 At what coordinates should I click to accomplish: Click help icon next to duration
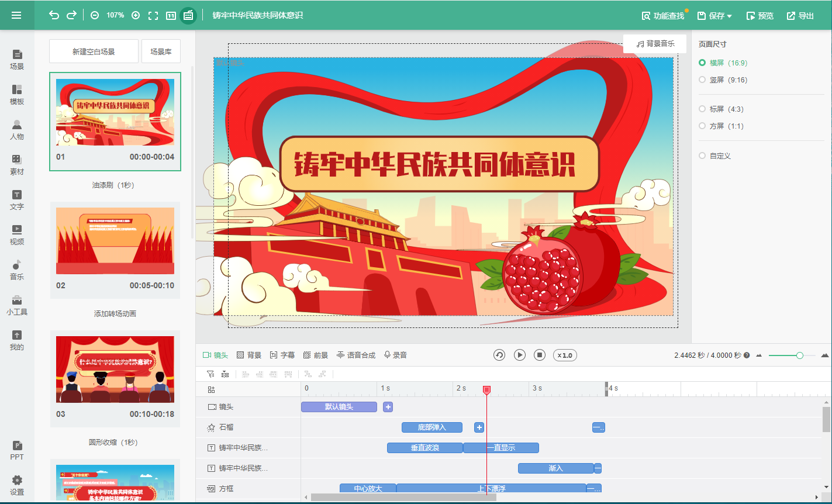[x=747, y=355]
